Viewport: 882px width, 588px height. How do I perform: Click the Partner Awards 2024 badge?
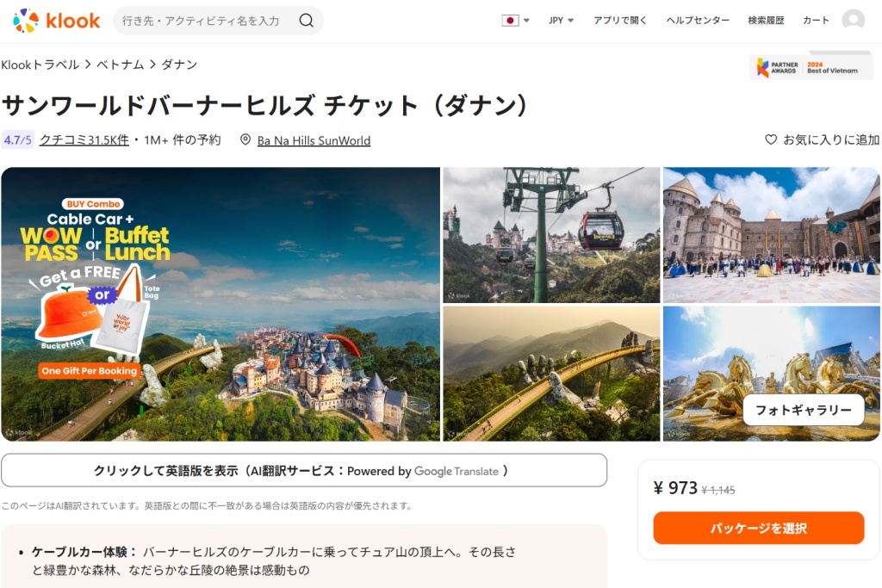(x=811, y=67)
